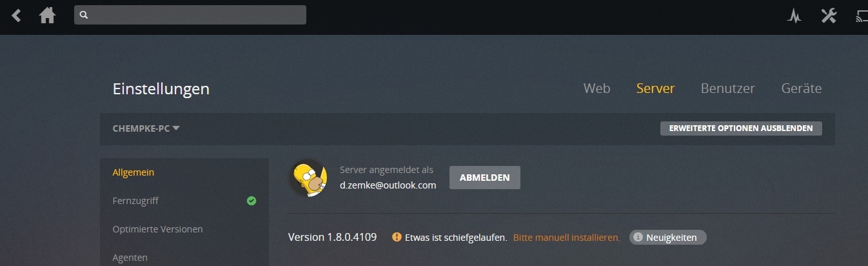Click the Homer Simpson account avatar
This screenshot has height=266, width=868.
coord(308,178)
